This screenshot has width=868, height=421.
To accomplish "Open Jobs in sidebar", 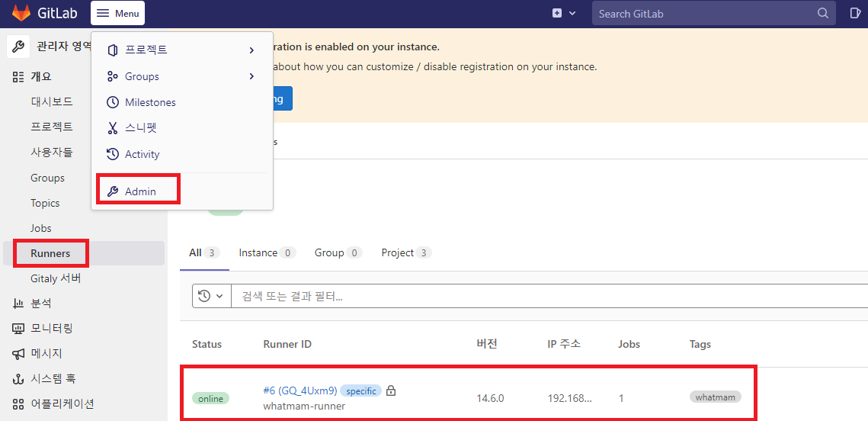I will tap(41, 228).
